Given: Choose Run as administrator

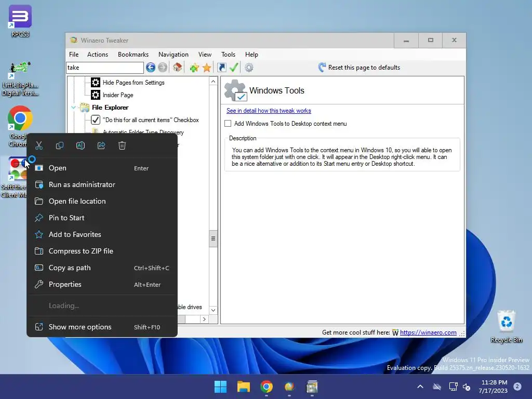Looking at the screenshot, I should 102,184.
